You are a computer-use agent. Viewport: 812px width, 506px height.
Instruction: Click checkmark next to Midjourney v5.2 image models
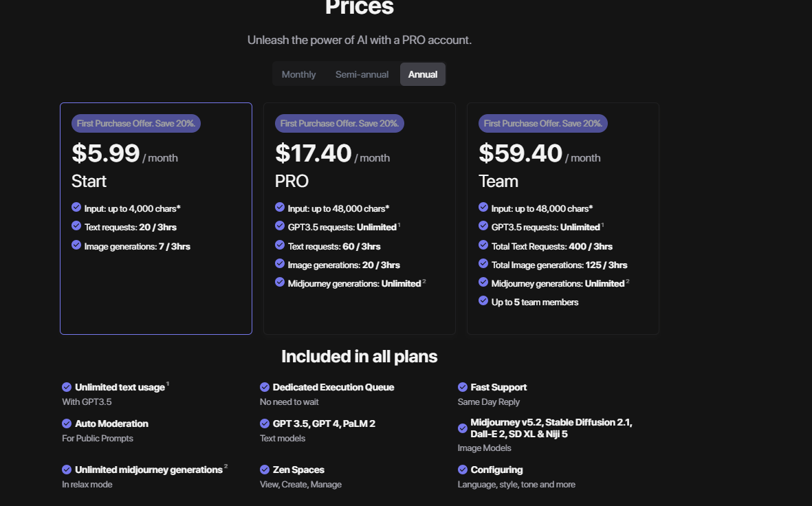click(463, 428)
